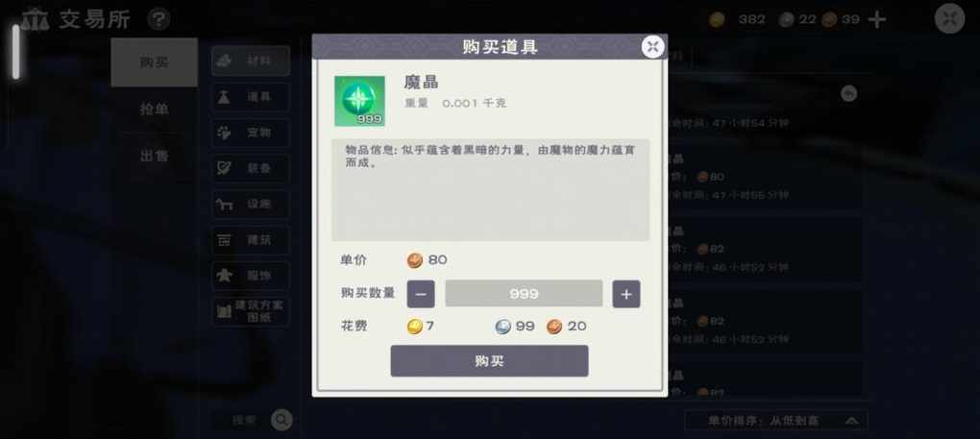The height and width of the screenshot is (439, 980).
Task: Confirm with the 购买 button in dialog
Action: pos(489,361)
